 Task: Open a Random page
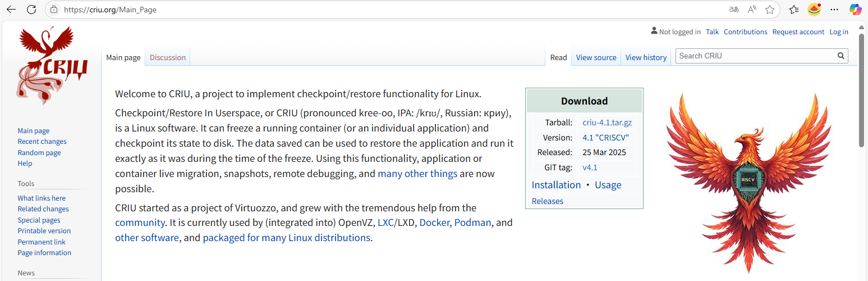click(39, 152)
